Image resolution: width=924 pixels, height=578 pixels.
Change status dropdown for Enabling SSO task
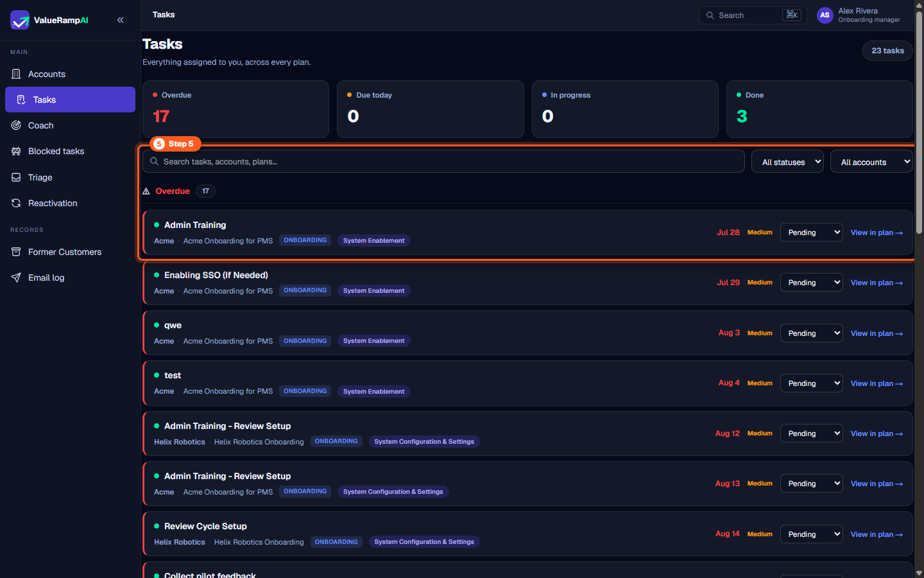tap(812, 283)
